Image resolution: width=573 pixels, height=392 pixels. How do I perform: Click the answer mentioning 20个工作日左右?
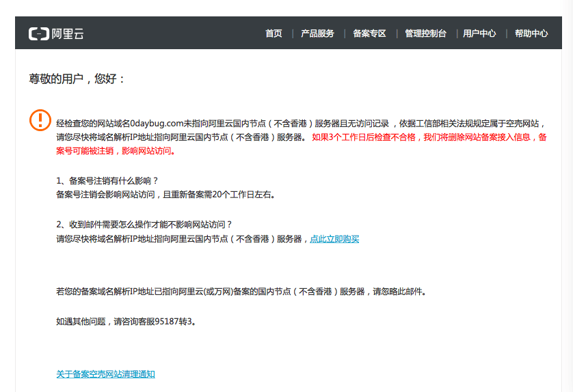165,195
